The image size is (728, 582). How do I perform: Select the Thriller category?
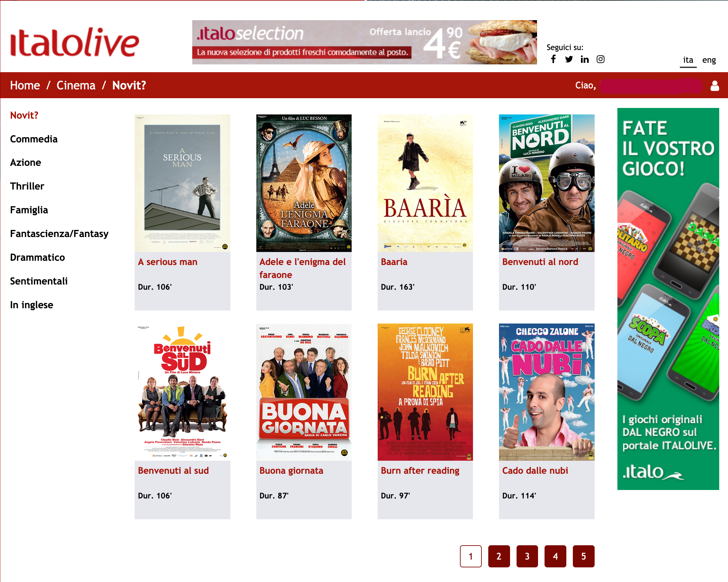[27, 186]
